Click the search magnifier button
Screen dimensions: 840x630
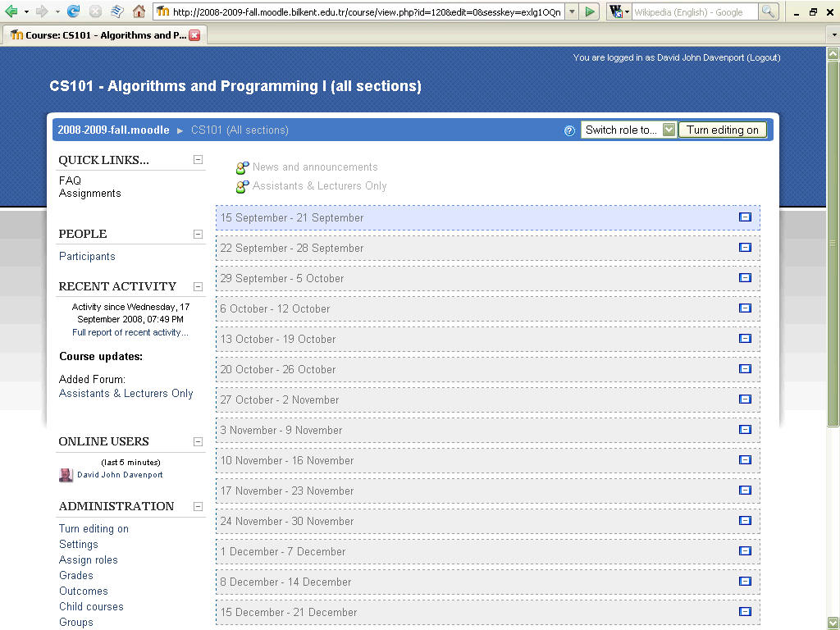[x=768, y=11]
